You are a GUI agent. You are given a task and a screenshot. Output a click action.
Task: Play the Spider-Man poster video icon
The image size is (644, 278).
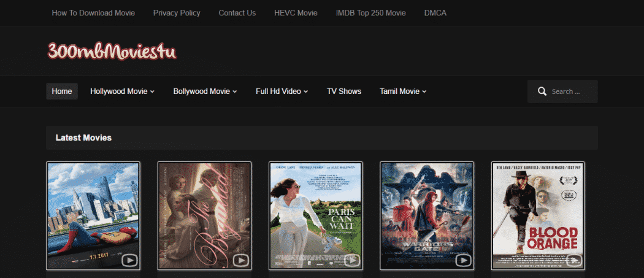click(129, 260)
